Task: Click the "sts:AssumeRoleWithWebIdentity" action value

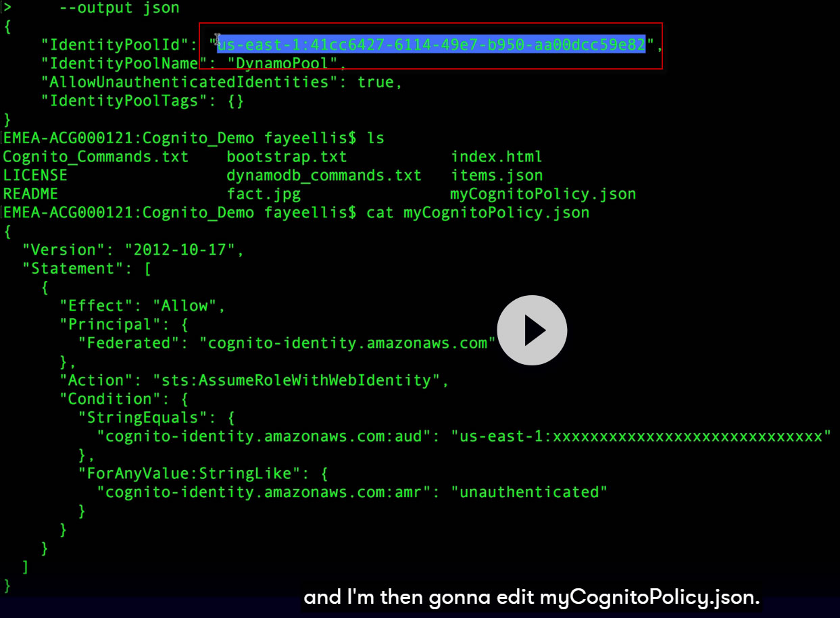Action: pyautogui.click(x=297, y=380)
